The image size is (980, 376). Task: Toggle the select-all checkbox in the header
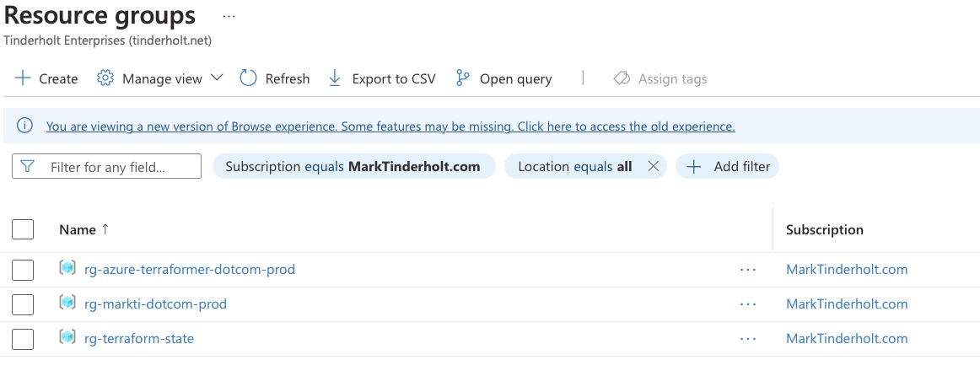(x=23, y=229)
